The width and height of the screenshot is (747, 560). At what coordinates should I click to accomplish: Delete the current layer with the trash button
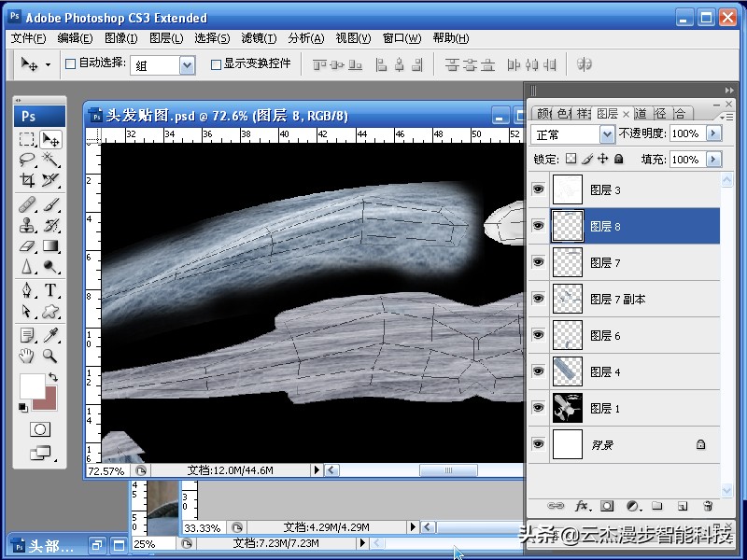(x=708, y=507)
